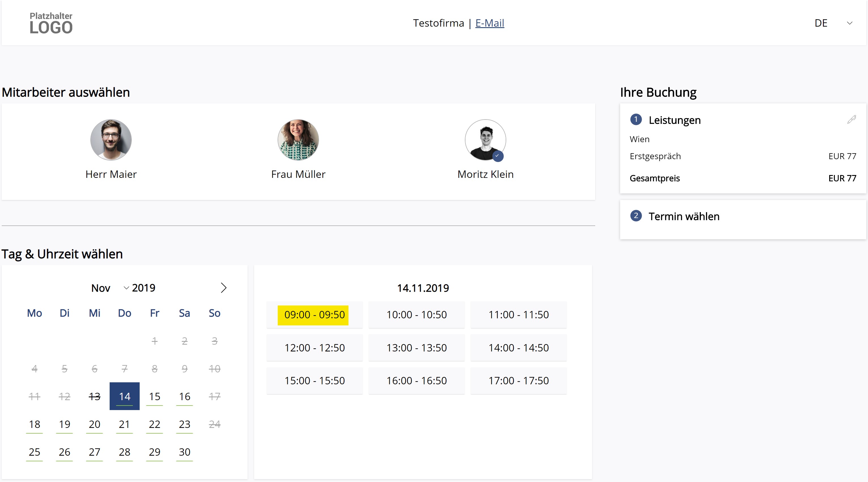
Task: Select employee Herr Maier's photo
Action: pos(111,140)
